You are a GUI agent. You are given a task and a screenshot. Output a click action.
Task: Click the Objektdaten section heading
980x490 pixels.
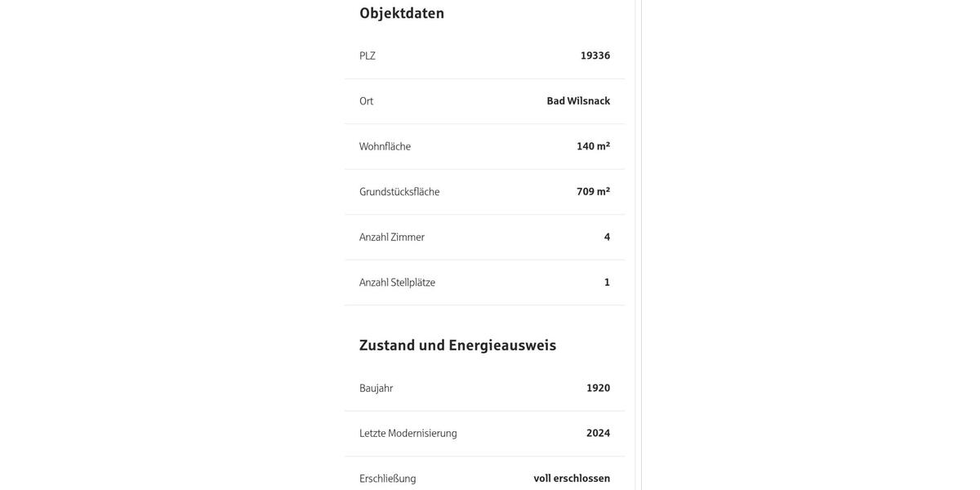[x=402, y=13]
